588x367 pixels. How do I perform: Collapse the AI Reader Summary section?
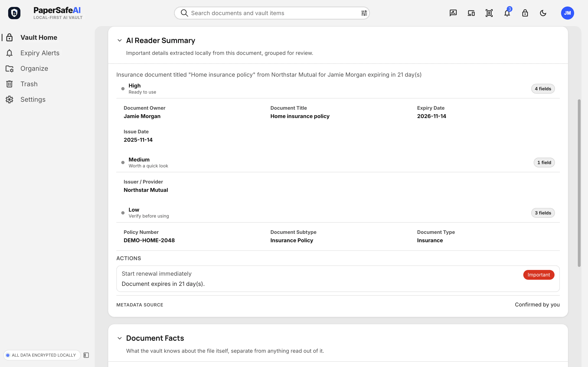(120, 40)
